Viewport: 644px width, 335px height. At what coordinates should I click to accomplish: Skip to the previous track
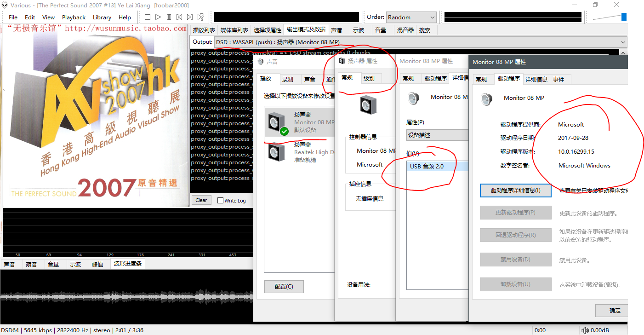pyautogui.click(x=179, y=17)
